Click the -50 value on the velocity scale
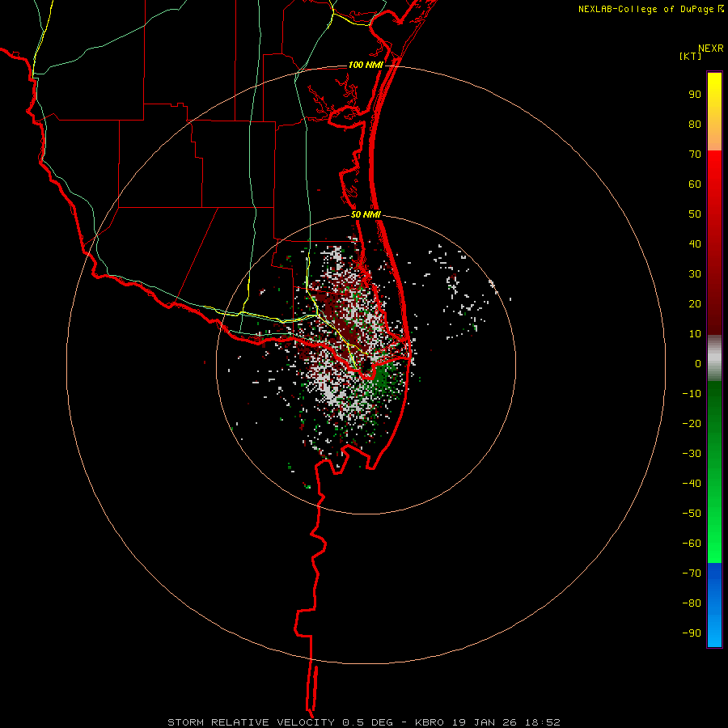The height and width of the screenshot is (728, 728). (692, 514)
